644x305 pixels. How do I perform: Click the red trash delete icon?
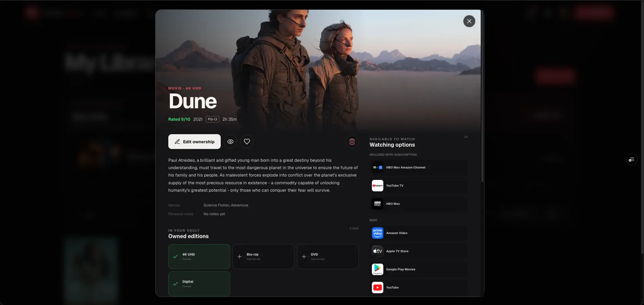click(x=352, y=142)
